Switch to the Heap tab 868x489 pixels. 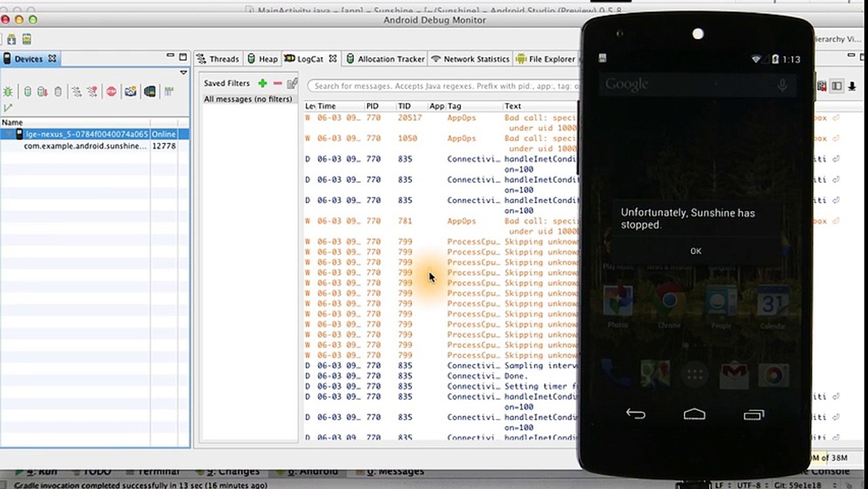pyautogui.click(x=262, y=59)
